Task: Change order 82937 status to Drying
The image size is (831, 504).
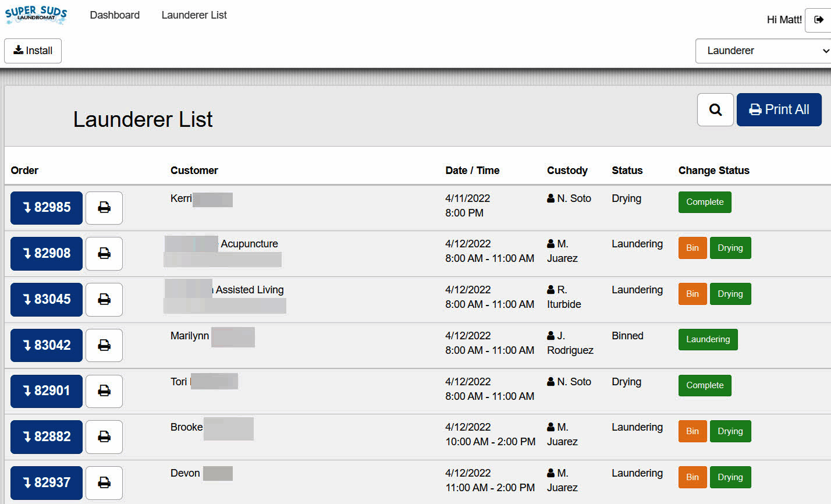Action: click(x=730, y=478)
